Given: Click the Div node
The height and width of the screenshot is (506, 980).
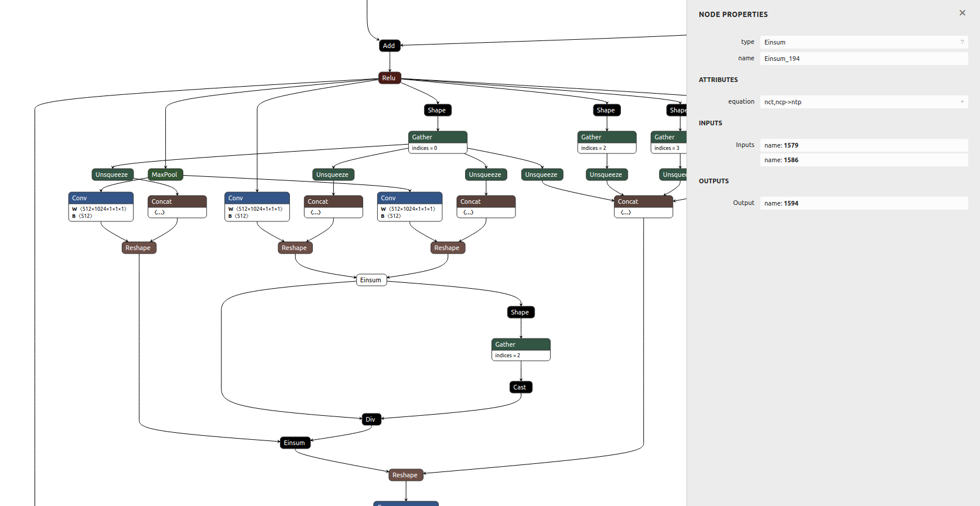Looking at the screenshot, I should pos(371,419).
